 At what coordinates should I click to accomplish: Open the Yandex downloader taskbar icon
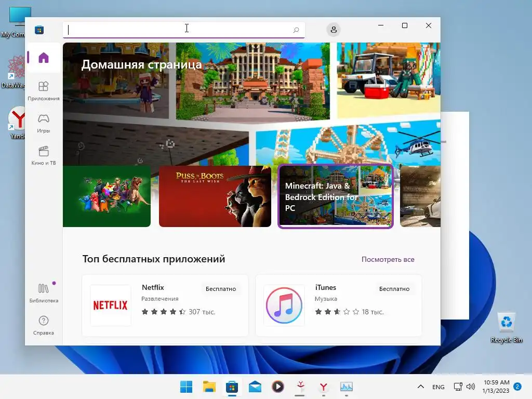(x=300, y=387)
